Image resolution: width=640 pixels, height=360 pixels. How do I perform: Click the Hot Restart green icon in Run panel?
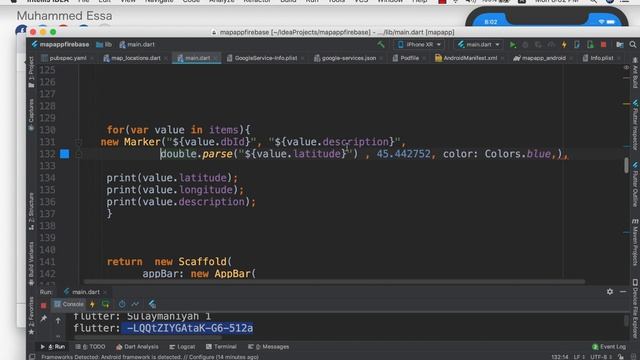106,304
